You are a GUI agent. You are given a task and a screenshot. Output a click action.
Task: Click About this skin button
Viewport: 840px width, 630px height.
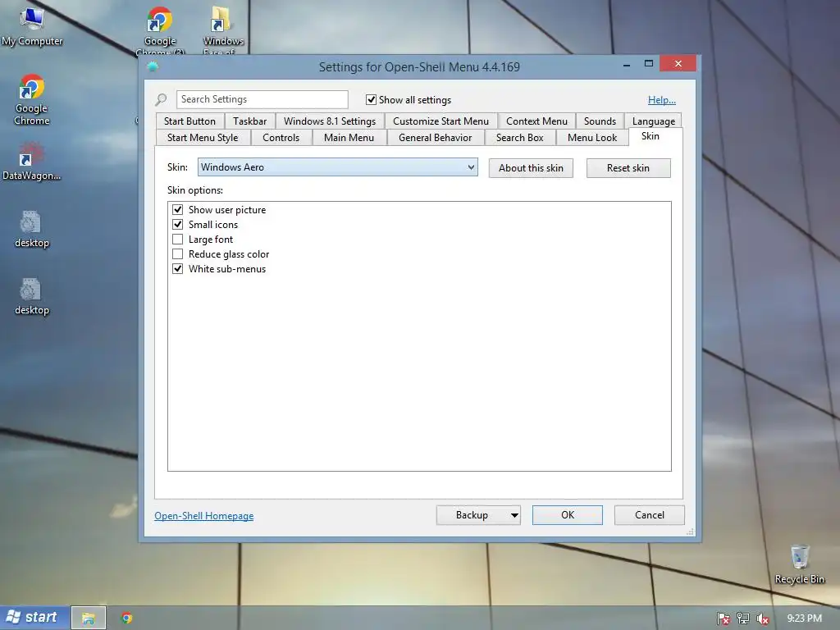(x=531, y=168)
